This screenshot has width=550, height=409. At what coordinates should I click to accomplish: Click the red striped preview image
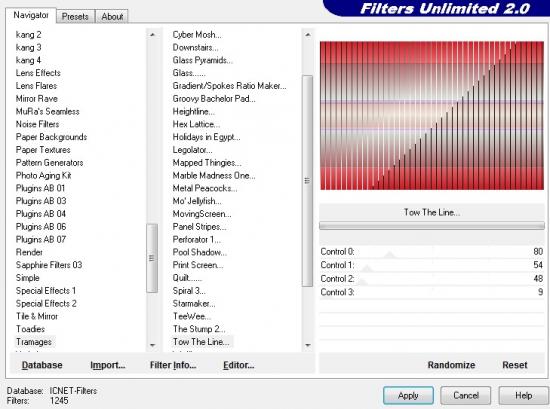tap(432, 115)
